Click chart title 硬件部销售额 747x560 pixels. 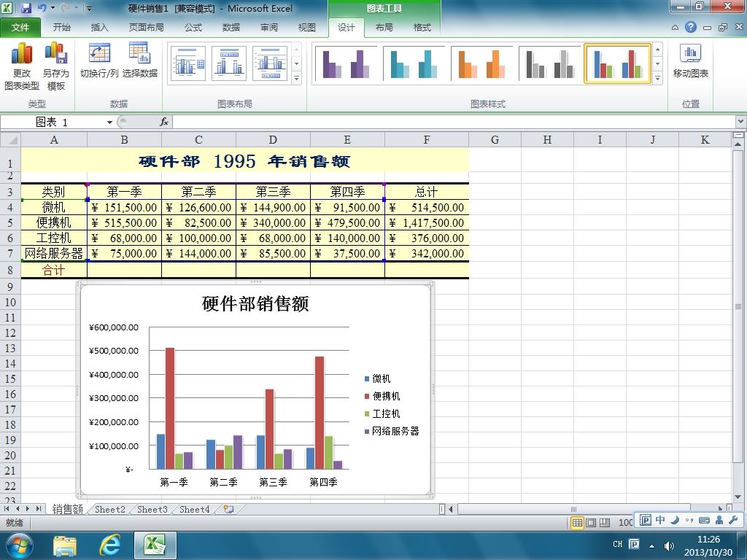[x=255, y=304]
